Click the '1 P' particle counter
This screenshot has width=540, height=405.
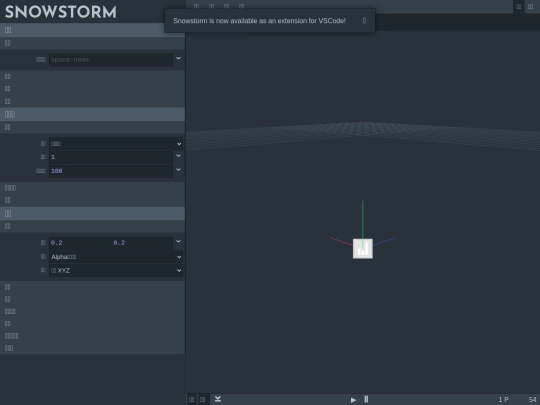(503, 399)
